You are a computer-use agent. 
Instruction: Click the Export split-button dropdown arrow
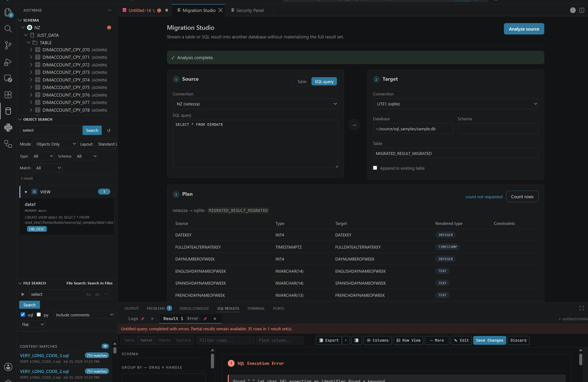[346, 340]
